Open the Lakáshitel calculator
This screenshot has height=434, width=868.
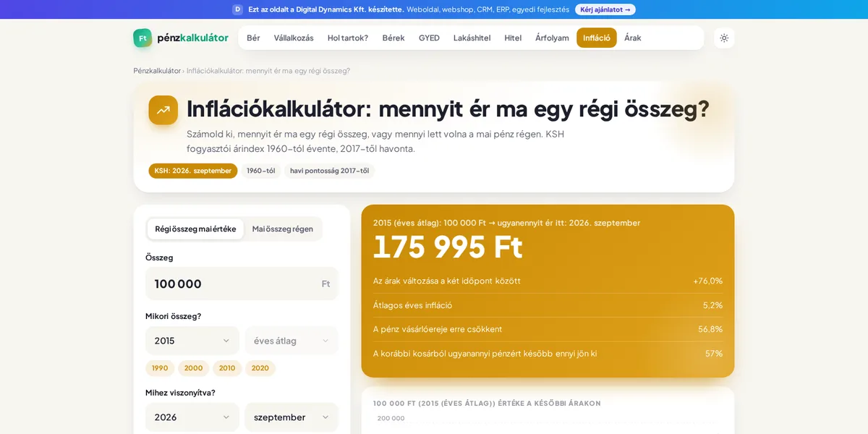[472, 38]
